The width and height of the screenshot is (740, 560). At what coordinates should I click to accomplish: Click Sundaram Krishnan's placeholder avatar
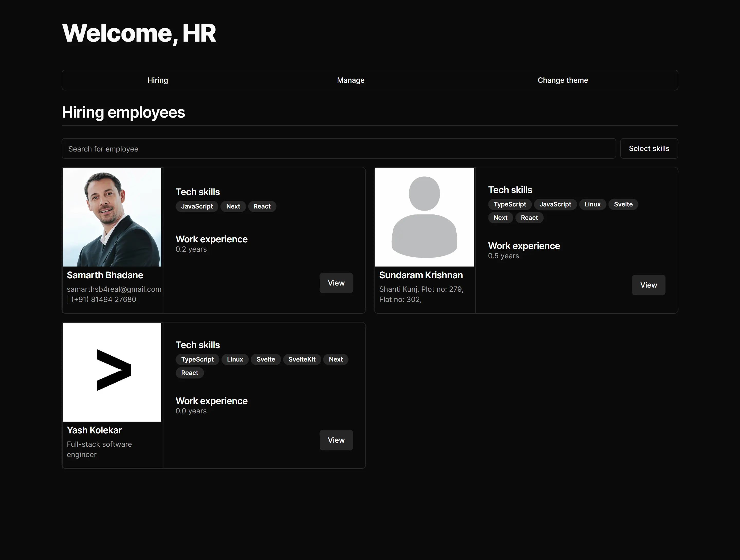click(424, 217)
